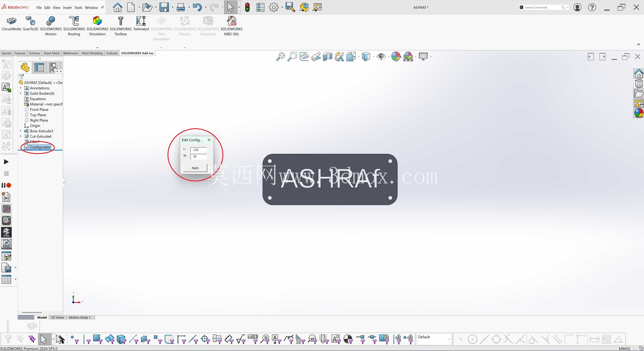Click the Search Commands box
This screenshot has width=644, height=351.
[543, 7]
